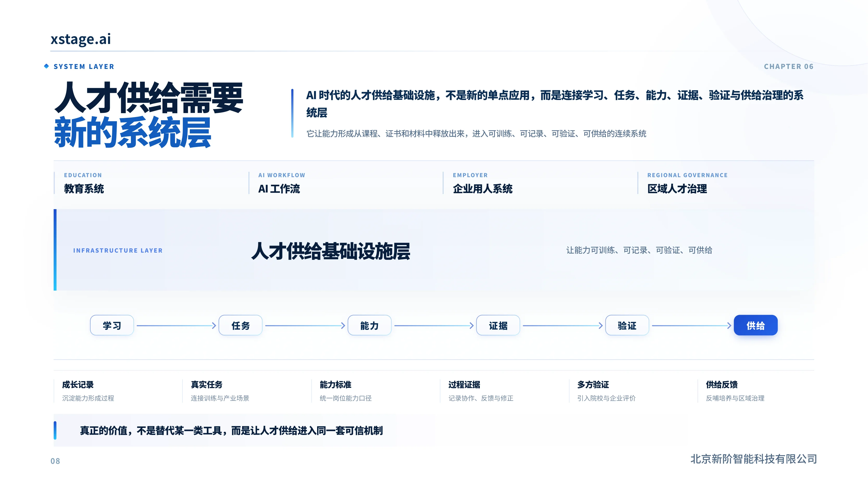Click the AI WORKFLOW label
This screenshot has height=488, width=868.
click(282, 175)
